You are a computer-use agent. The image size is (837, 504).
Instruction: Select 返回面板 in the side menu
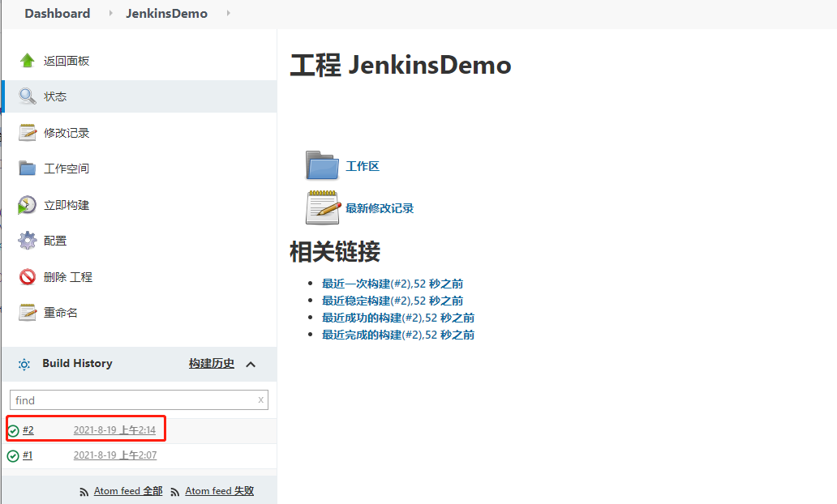click(67, 61)
